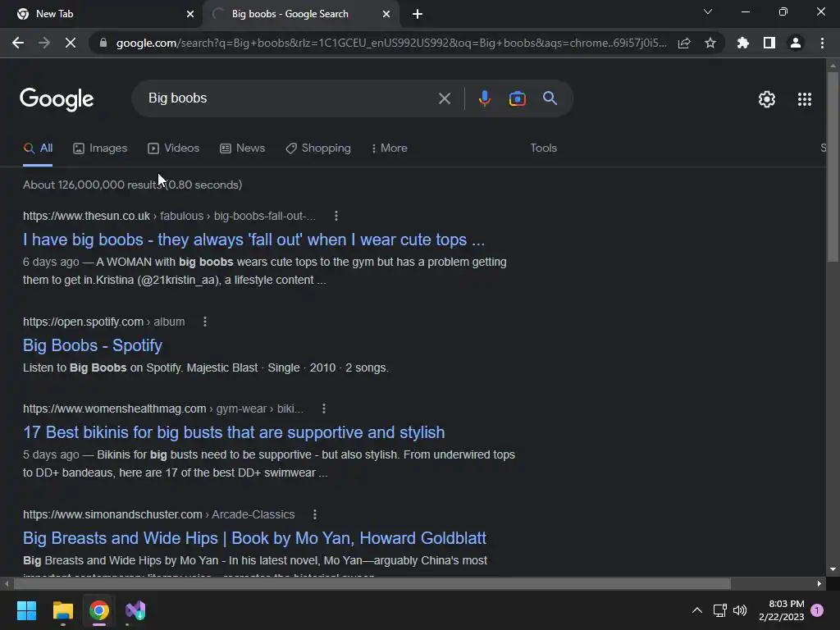Start voice search with microphone
The width and height of the screenshot is (840, 630).
click(x=484, y=98)
